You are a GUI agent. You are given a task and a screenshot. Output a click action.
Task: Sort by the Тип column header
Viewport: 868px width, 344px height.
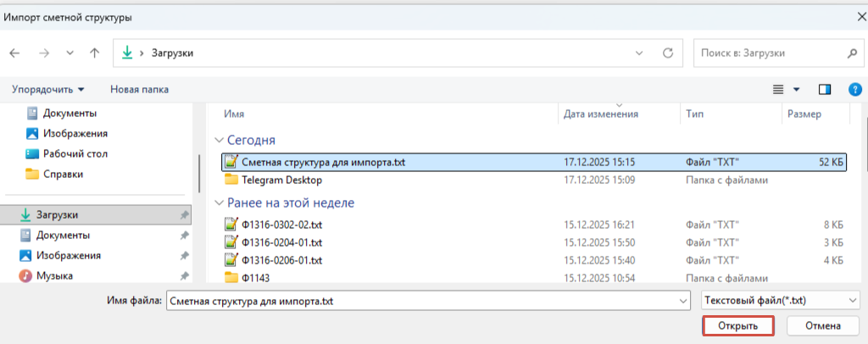click(694, 114)
